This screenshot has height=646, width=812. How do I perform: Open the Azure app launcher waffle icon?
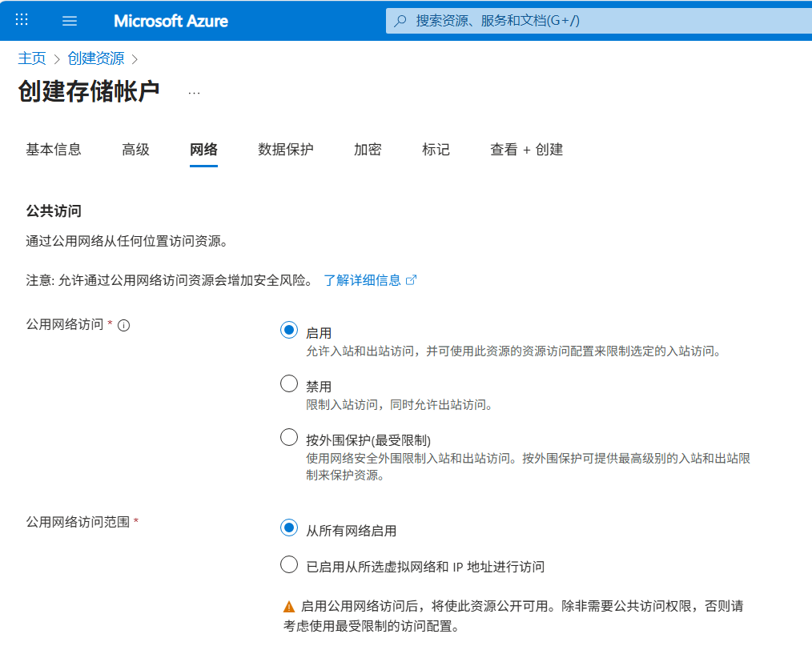click(x=22, y=20)
